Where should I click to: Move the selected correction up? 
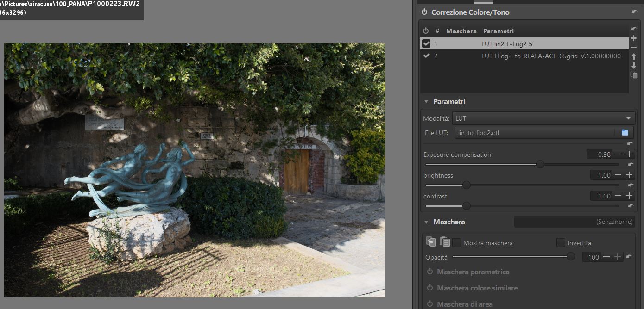pos(634,56)
